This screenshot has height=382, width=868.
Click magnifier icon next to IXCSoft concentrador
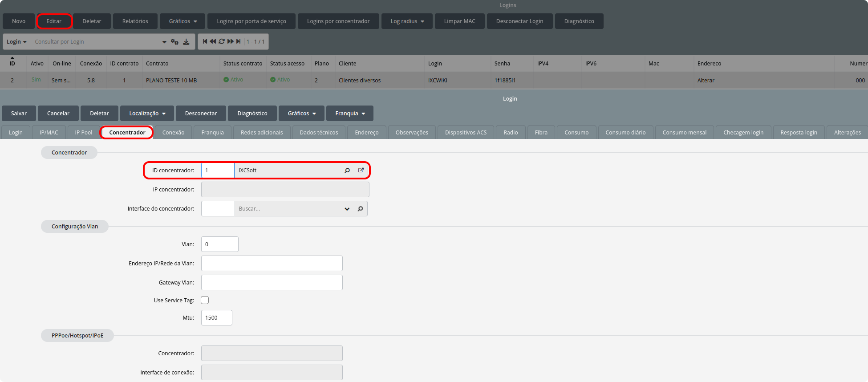click(x=347, y=171)
